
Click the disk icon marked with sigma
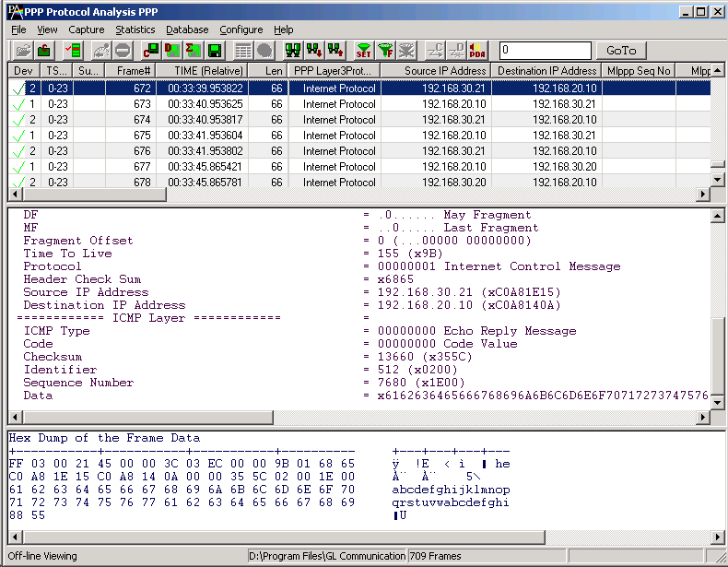tap(194, 50)
